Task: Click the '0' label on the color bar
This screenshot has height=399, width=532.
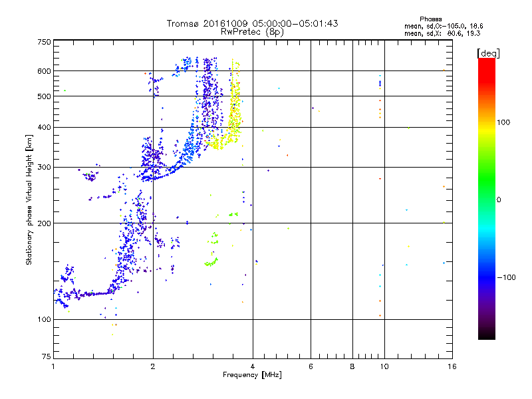Action: pos(498,200)
